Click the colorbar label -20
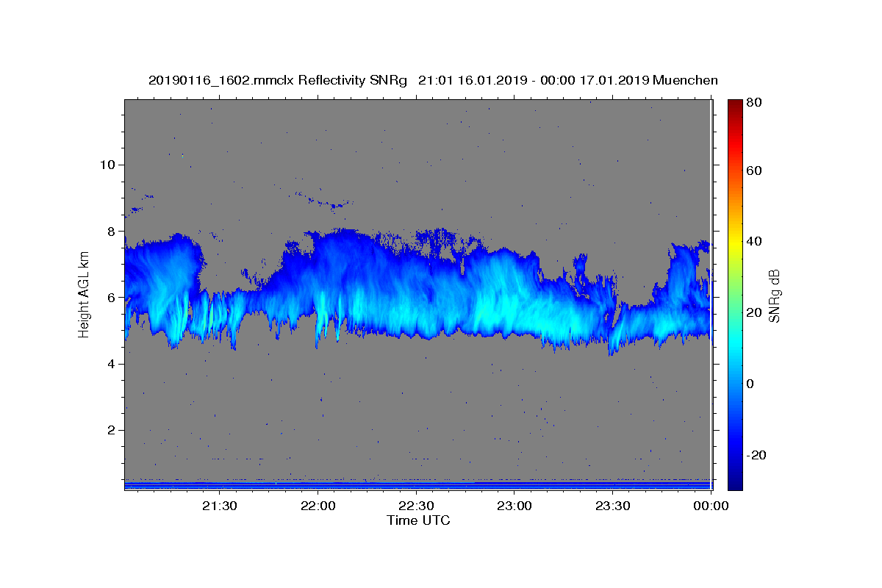Viewport: 882px width, 588px height. (x=756, y=455)
